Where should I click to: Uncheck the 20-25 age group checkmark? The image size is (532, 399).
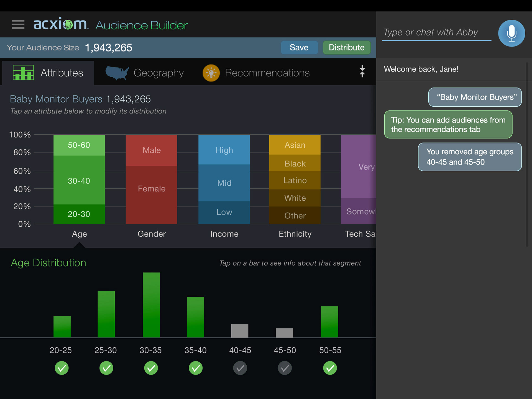point(62,368)
